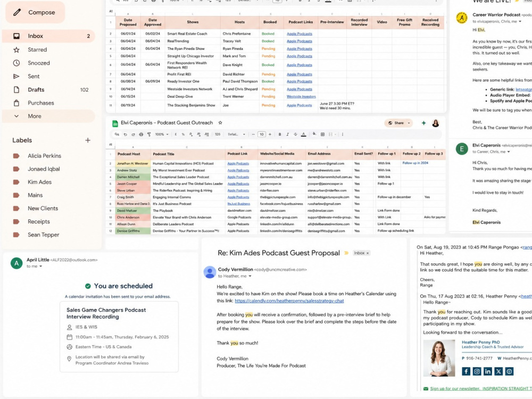The width and height of the screenshot is (532, 399).
Task: Click the LinkedIn icon in Heather's signature
Action: pos(487,371)
